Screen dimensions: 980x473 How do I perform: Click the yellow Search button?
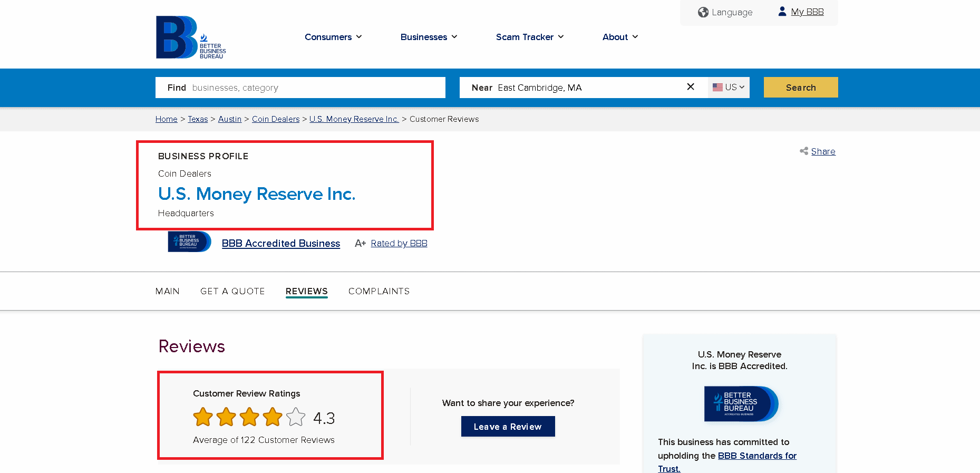(x=801, y=88)
